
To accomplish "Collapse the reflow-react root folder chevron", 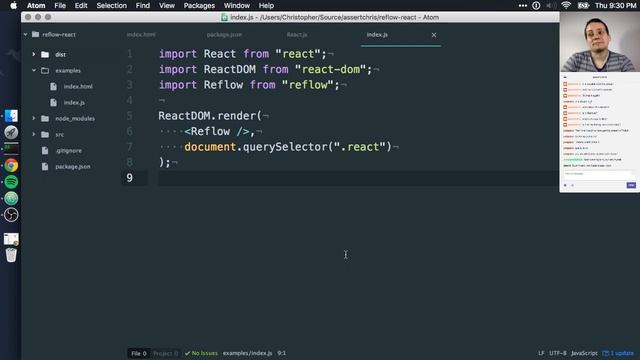I will point(26,35).
